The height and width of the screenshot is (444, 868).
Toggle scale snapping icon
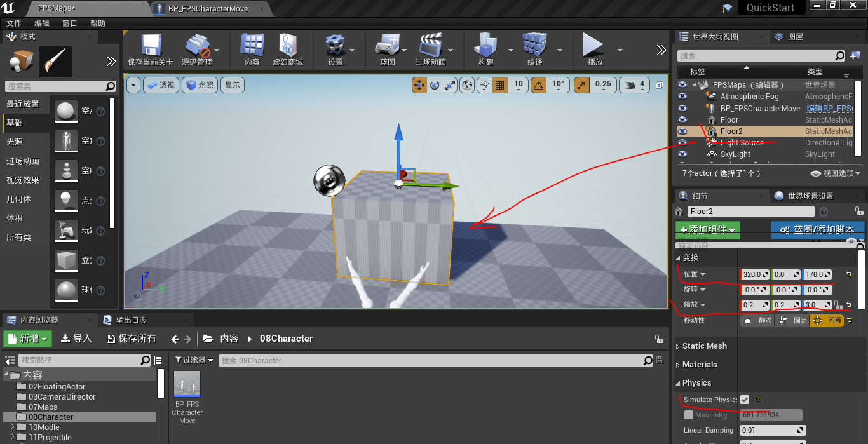click(x=581, y=85)
